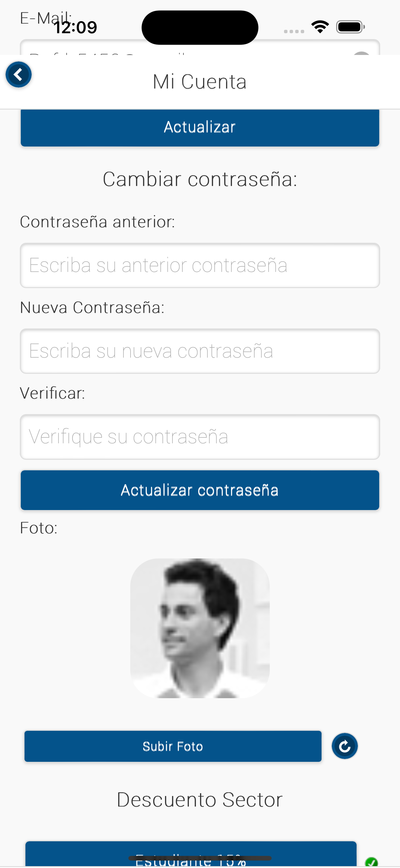Tap the Cambiar contraseña heading
The image size is (400, 868).
(x=200, y=179)
